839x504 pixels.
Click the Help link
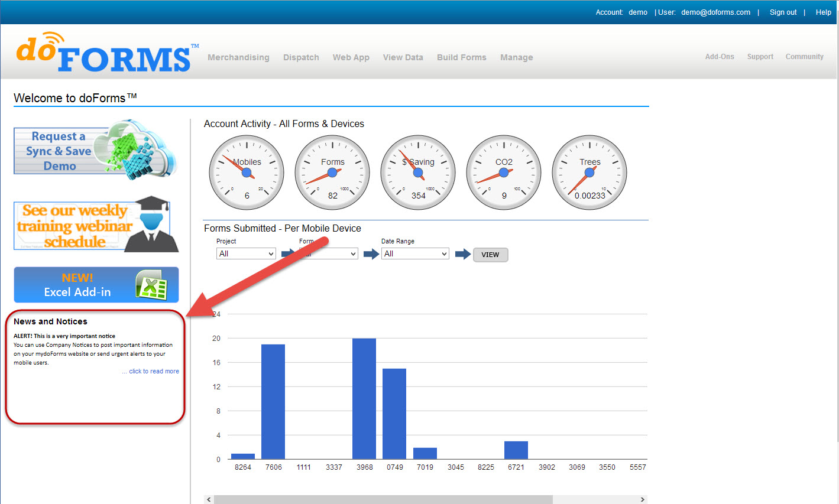(x=823, y=12)
